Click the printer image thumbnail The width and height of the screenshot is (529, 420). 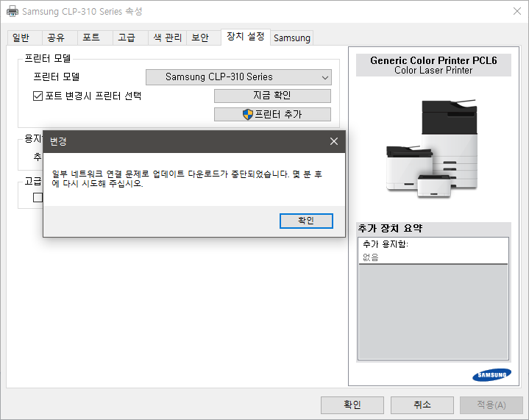pos(432,149)
